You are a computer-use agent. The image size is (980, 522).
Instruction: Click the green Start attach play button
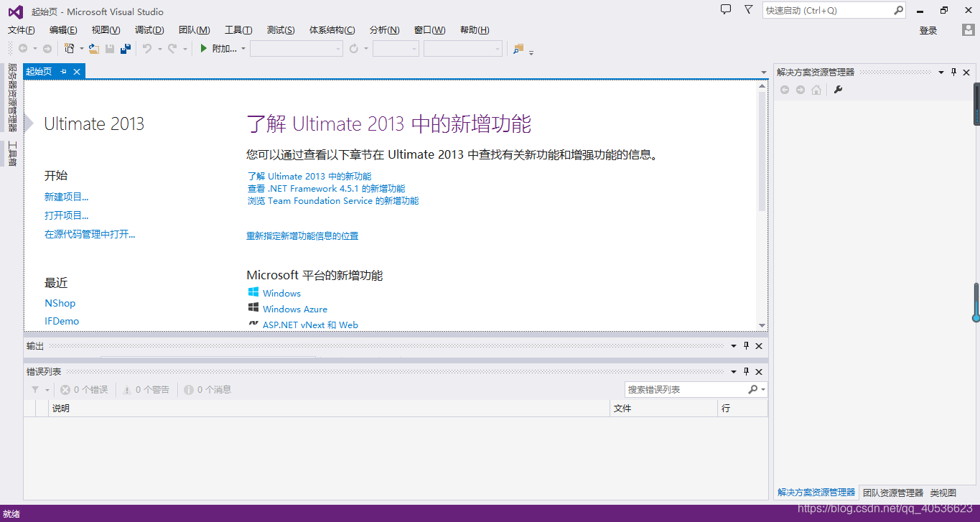click(x=204, y=49)
